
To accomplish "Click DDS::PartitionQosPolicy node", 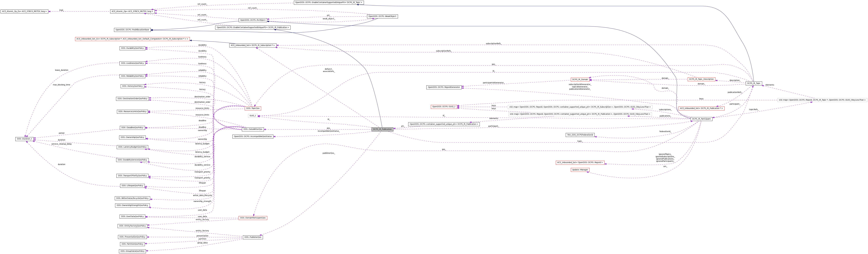I will click(132, 244).
